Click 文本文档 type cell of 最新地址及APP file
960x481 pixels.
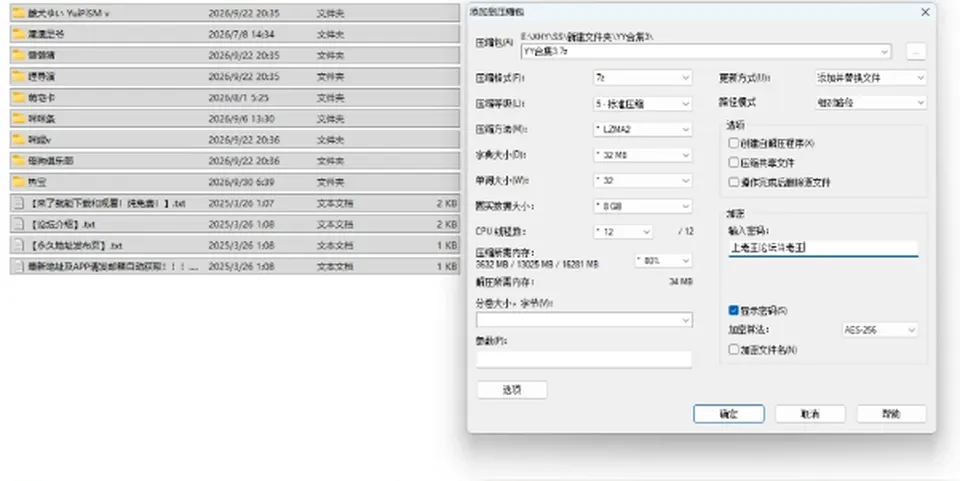[x=334, y=266]
